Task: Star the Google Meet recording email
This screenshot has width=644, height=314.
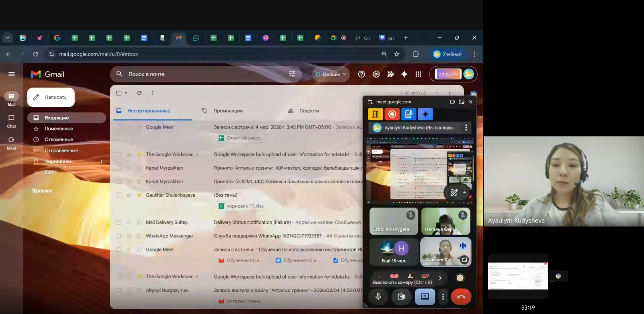Action: point(129,250)
